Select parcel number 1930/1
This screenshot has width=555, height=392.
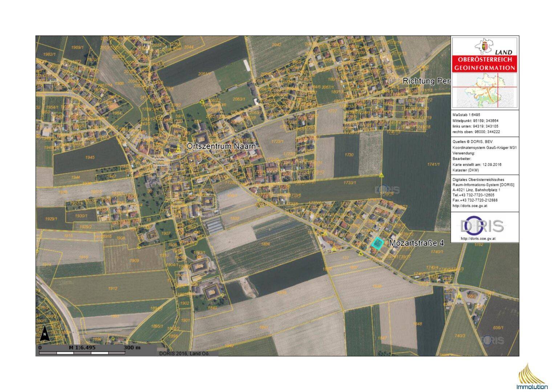[81, 216]
